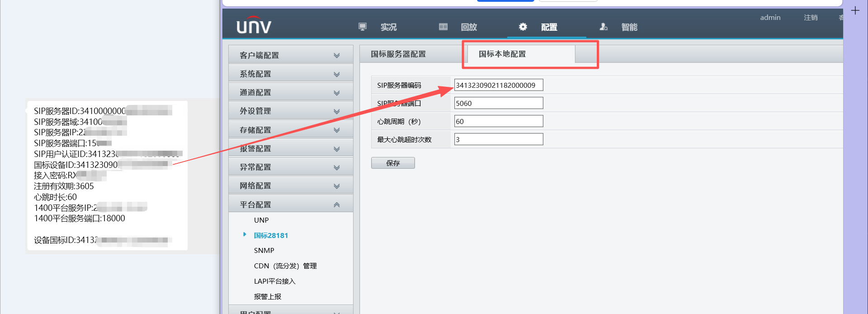
Task: Select the 国标本地配置 tab
Action: (x=502, y=54)
